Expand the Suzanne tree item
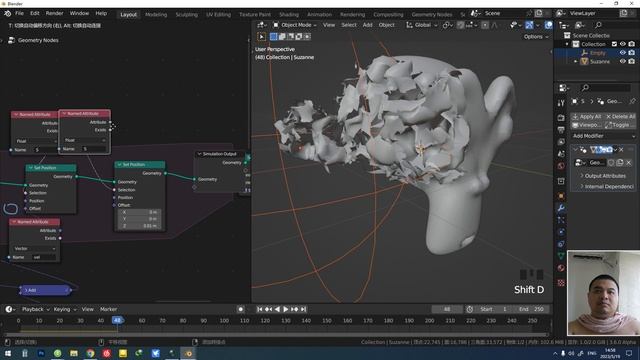The image size is (640, 360). (576, 61)
